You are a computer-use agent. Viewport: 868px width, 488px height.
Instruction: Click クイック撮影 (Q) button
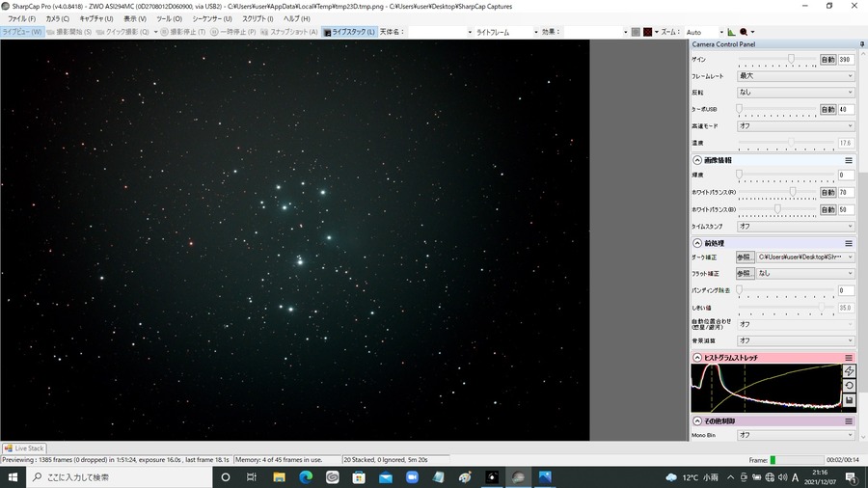coord(122,32)
